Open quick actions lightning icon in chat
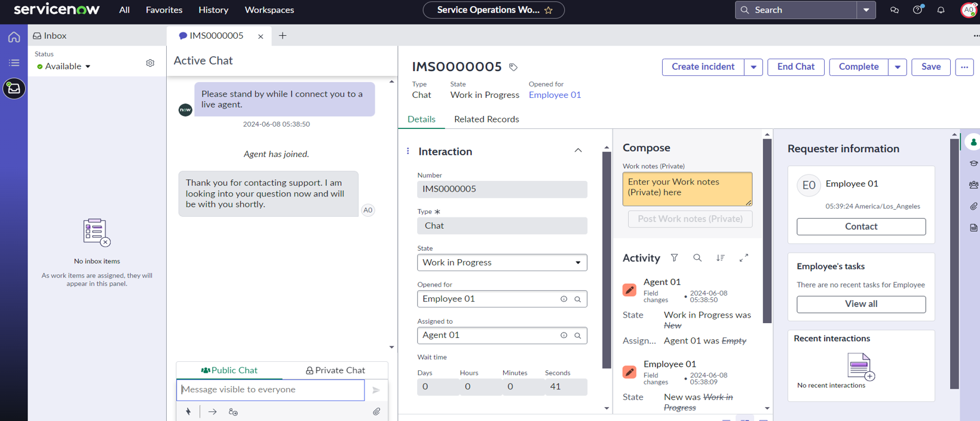The image size is (980, 421). pyautogui.click(x=188, y=411)
